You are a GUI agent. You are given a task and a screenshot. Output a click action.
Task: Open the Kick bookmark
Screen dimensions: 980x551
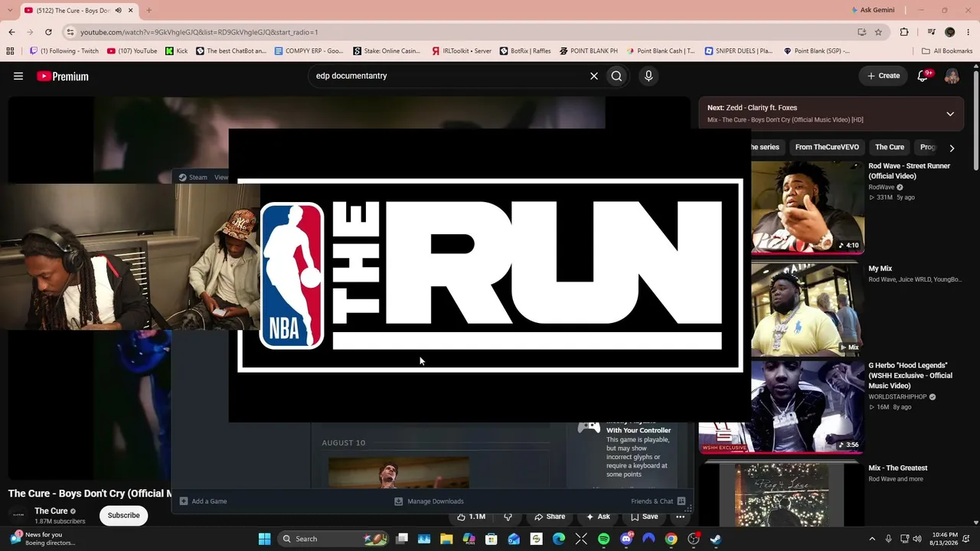[x=177, y=51]
